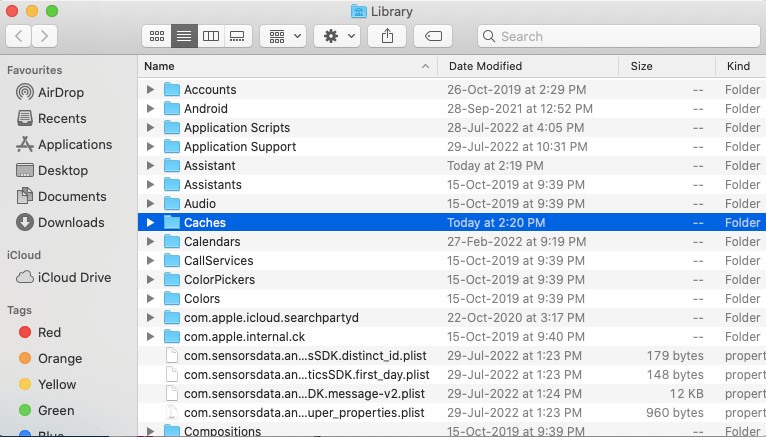Select the Caches folder icon
The image size is (766, 437).
(171, 223)
